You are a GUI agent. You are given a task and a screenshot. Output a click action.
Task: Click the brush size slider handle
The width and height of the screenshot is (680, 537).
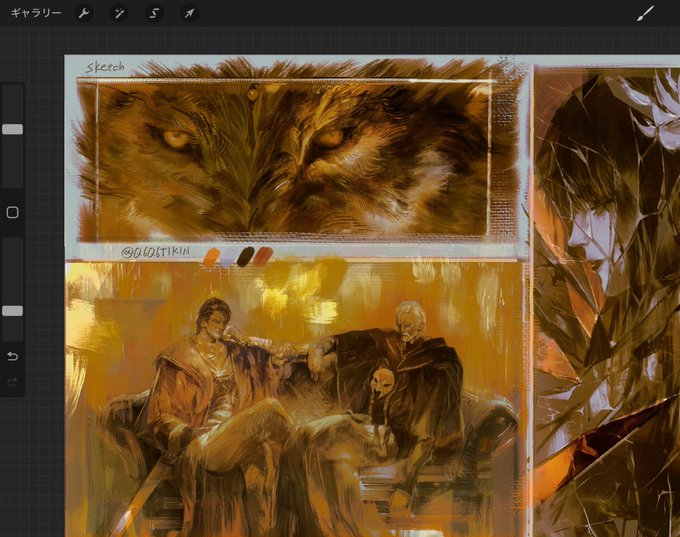pos(13,129)
